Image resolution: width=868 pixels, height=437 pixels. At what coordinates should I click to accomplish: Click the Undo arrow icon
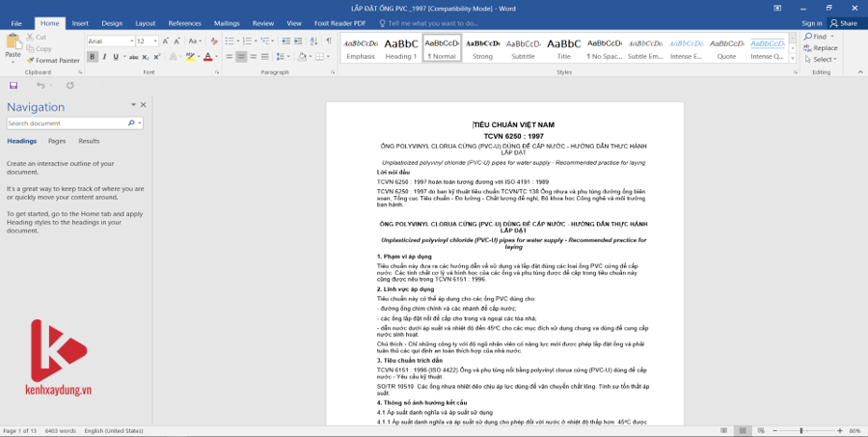(41, 86)
